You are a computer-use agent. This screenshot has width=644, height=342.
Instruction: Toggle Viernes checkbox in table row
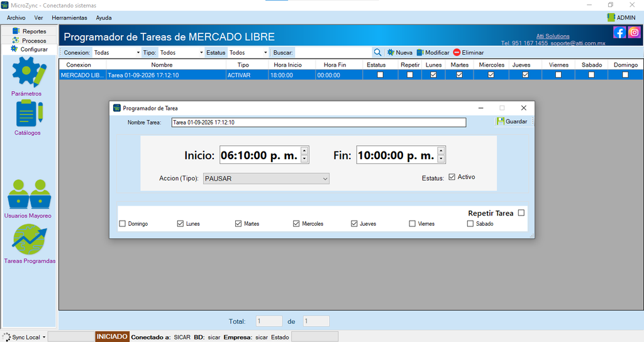[x=558, y=75]
